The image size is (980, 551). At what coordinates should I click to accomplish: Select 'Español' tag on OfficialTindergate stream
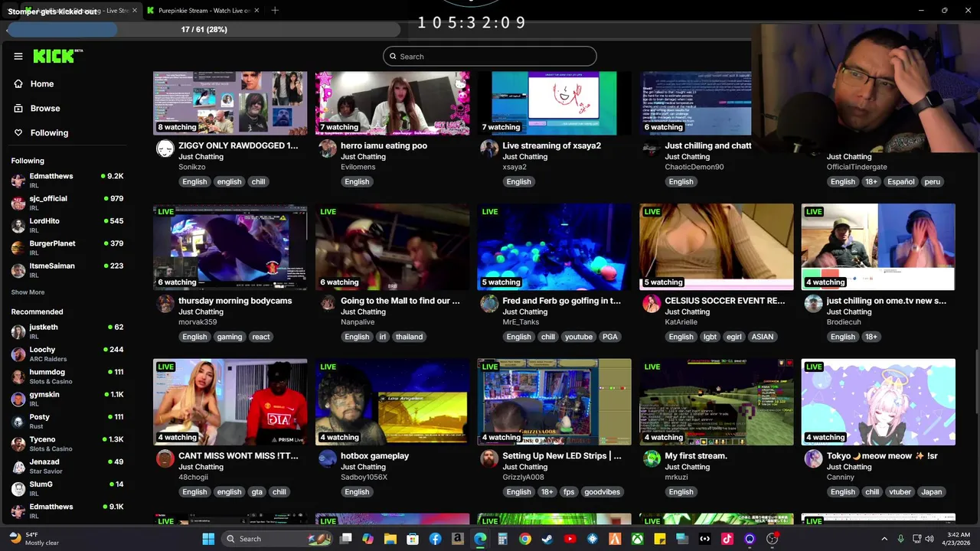900,181
